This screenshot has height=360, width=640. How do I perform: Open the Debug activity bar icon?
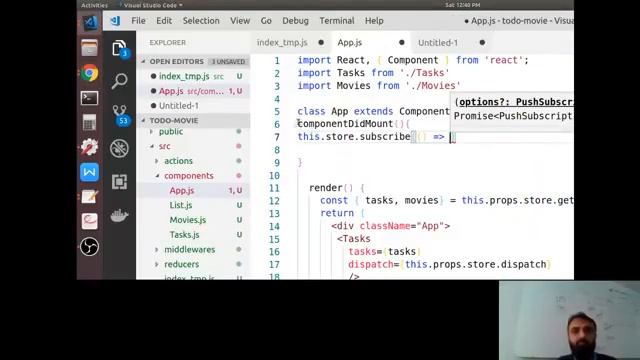tap(119, 148)
